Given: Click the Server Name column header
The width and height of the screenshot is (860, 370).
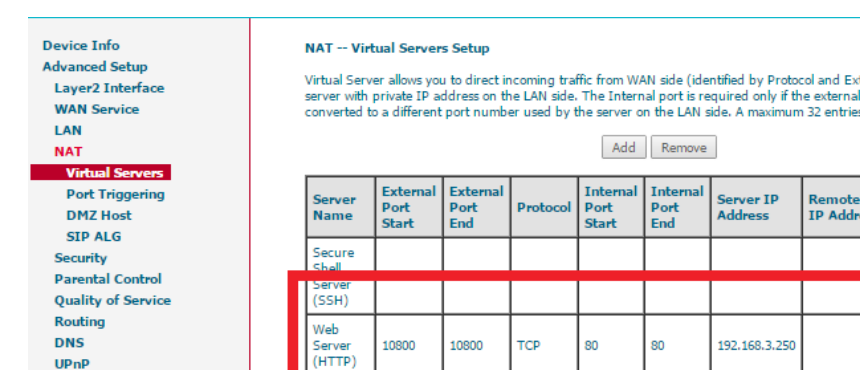Looking at the screenshot, I should pos(341,207).
